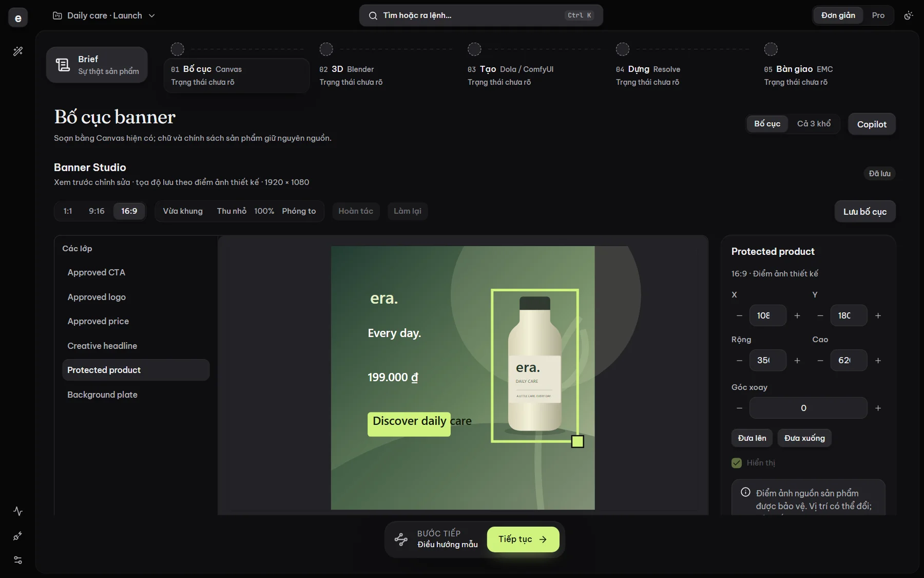Click the Đưa xuống button

(804, 438)
